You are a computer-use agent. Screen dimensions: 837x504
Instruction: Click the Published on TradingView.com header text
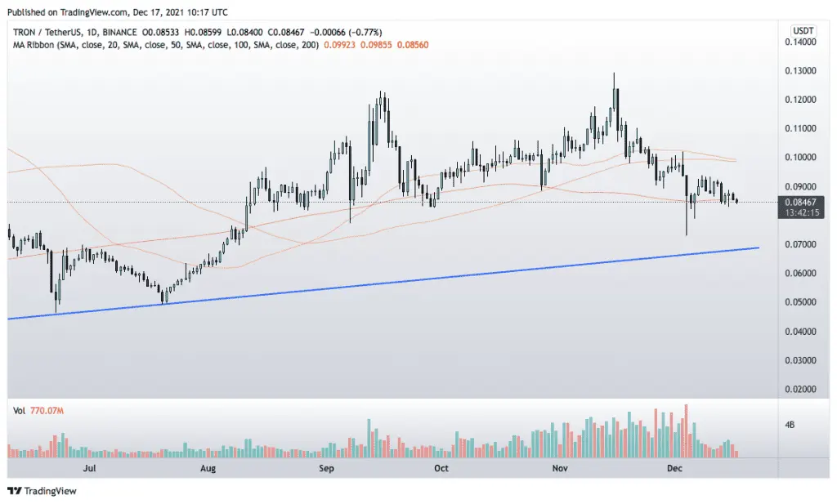click(x=118, y=11)
